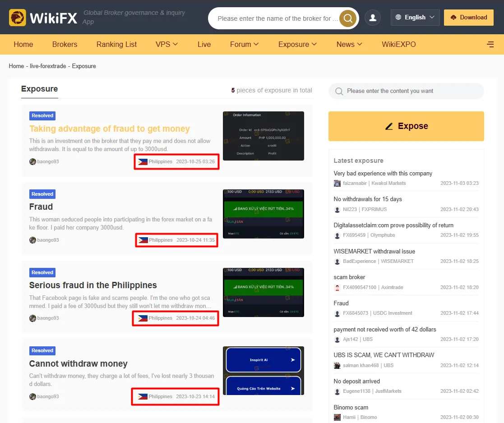Open the Brokers nav item
The width and height of the screenshot is (504, 423).
coord(65,44)
